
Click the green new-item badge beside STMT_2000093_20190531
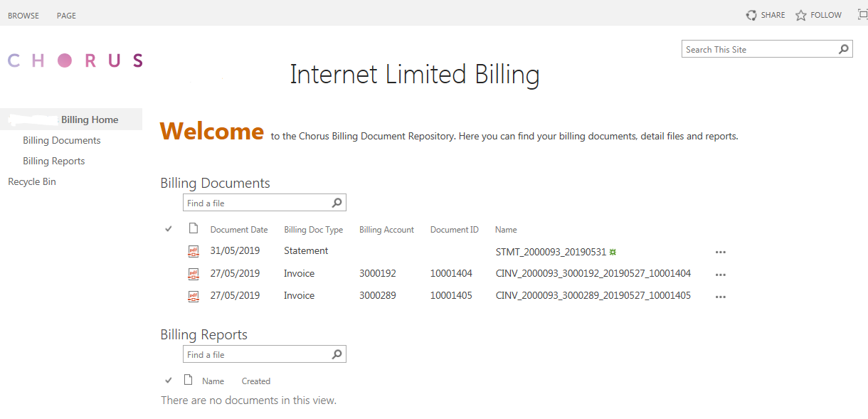[x=613, y=251]
